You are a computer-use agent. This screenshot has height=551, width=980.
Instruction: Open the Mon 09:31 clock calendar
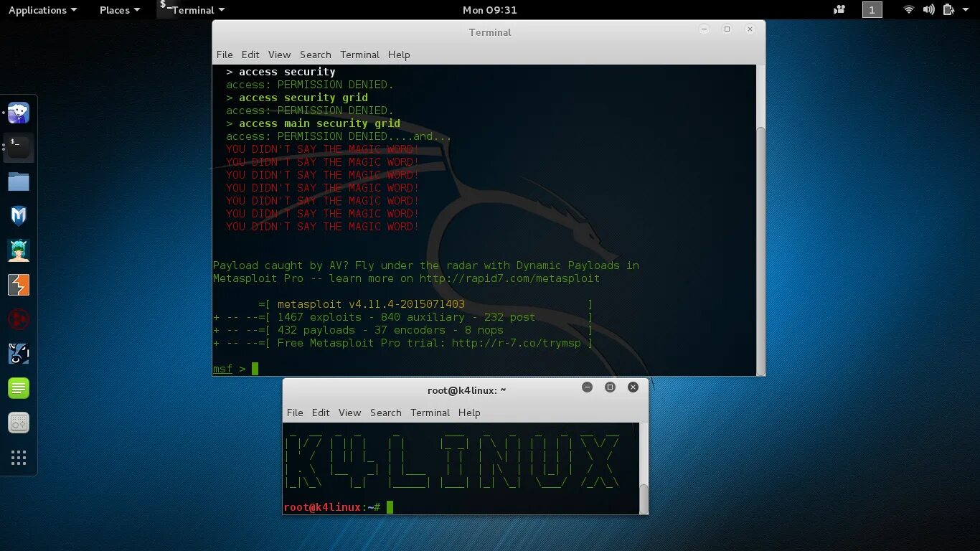[490, 10]
